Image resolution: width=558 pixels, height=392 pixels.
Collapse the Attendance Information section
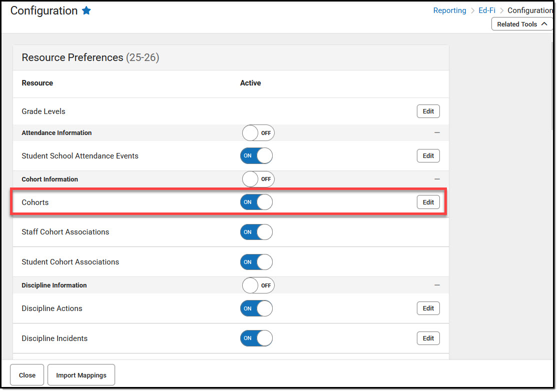(437, 133)
